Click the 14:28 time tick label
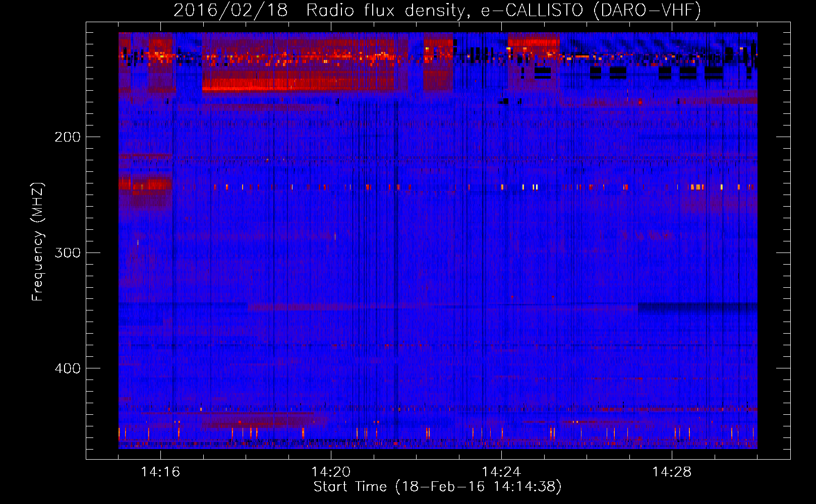 coord(672,472)
